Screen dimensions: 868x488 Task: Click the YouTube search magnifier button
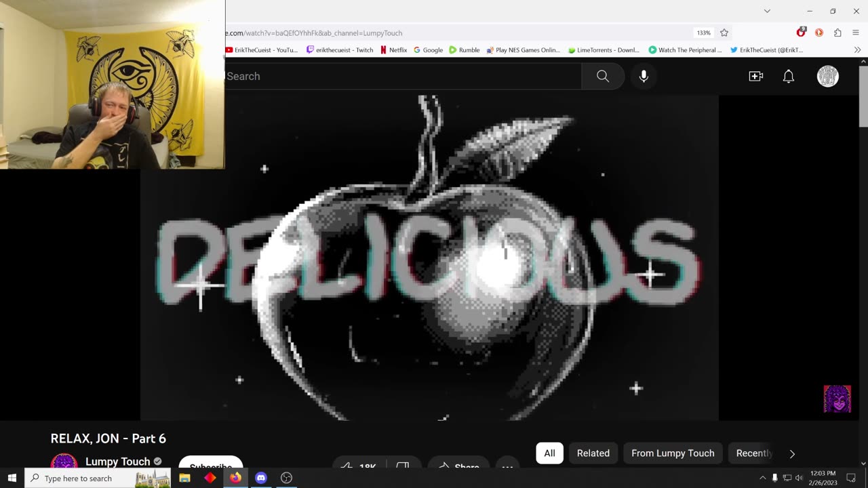click(x=603, y=76)
